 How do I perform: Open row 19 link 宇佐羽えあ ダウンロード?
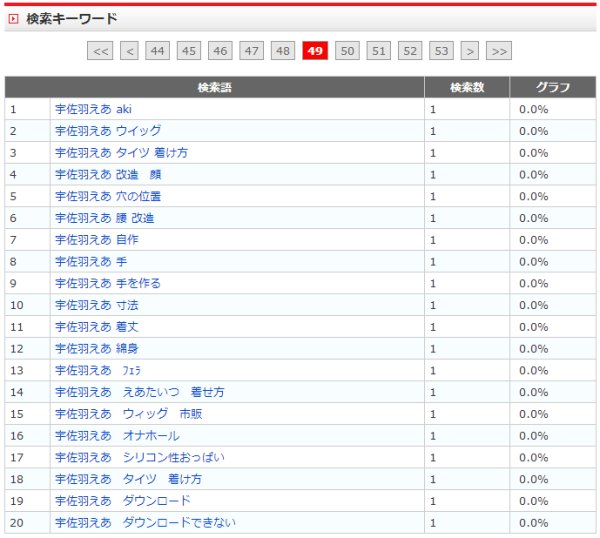point(123,501)
